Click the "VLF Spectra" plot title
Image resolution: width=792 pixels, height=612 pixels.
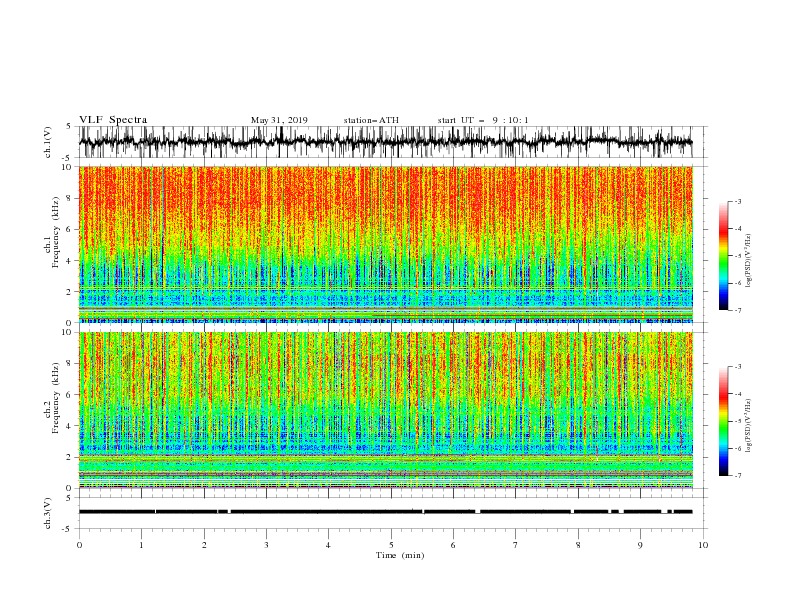pyautogui.click(x=113, y=120)
